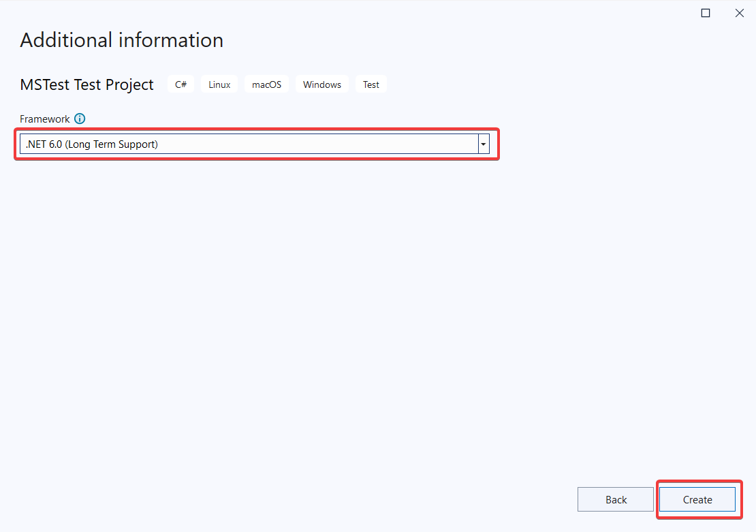
Task: Click the Framework info icon
Action: (80, 119)
